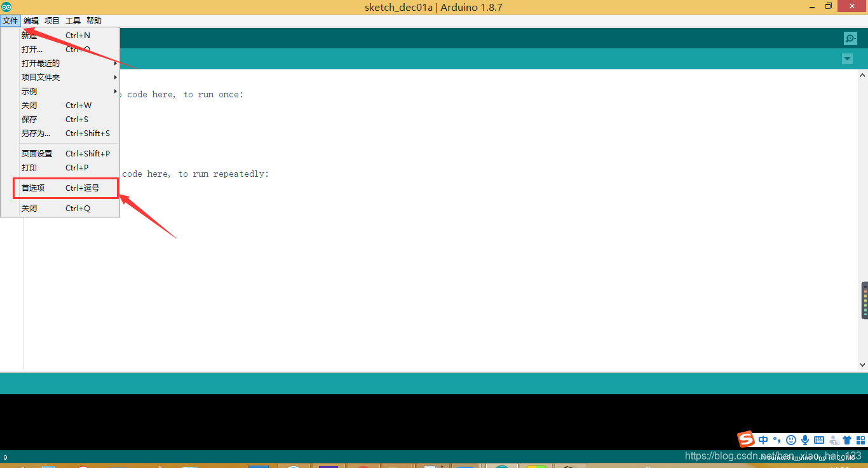Click the Arduino logo in title bar
868x468 pixels.
(x=6, y=7)
